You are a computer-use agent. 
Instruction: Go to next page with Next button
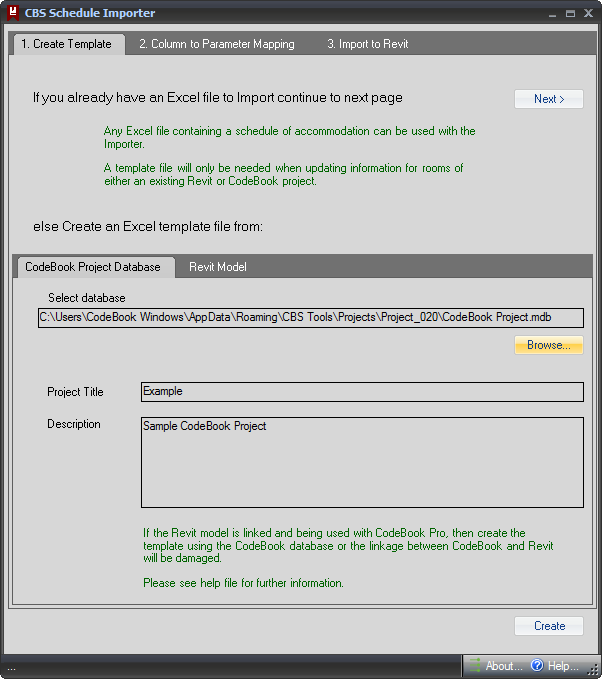(549, 99)
